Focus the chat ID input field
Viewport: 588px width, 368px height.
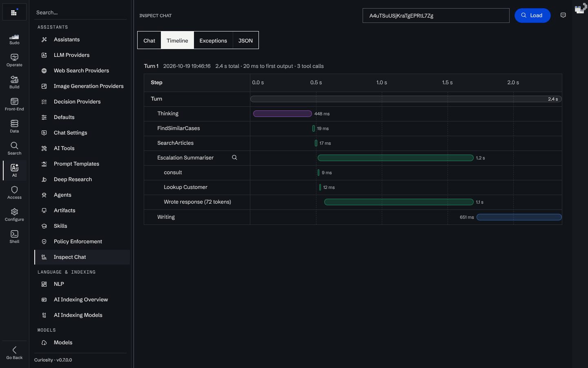click(x=436, y=16)
